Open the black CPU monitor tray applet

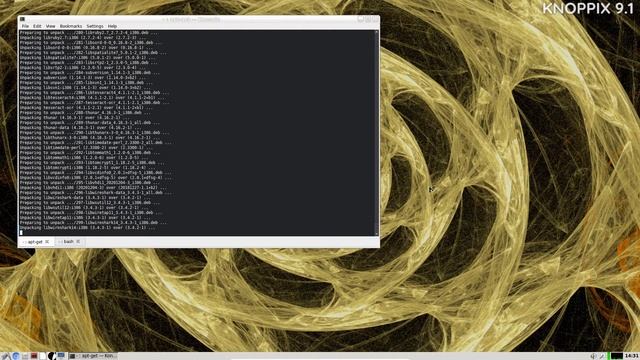point(617,356)
